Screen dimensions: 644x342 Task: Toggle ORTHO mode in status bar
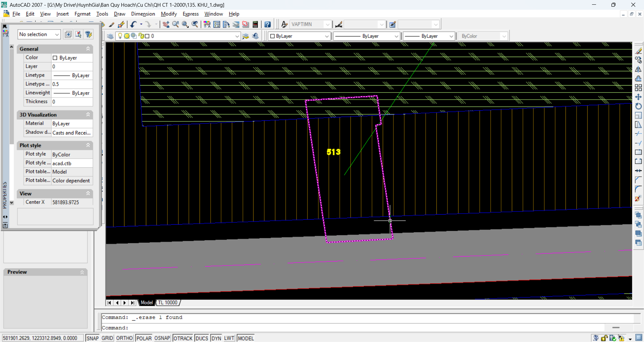[x=124, y=338]
